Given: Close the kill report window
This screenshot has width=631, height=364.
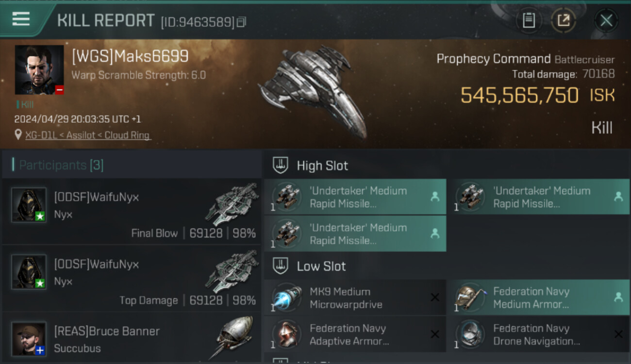Looking at the screenshot, I should tap(606, 20).
